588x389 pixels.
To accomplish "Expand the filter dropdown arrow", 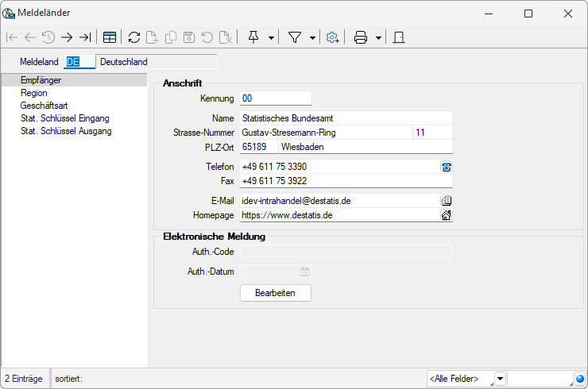I will [312, 37].
